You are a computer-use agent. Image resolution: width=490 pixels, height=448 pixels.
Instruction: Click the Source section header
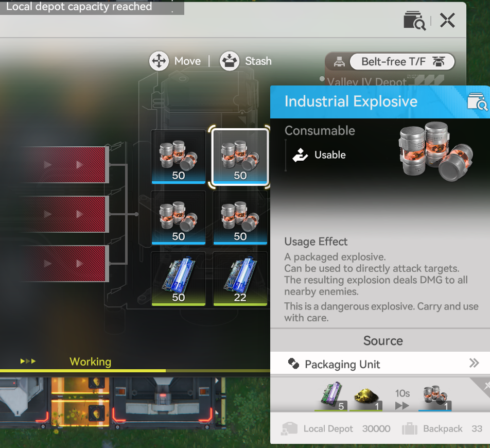click(x=383, y=341)
